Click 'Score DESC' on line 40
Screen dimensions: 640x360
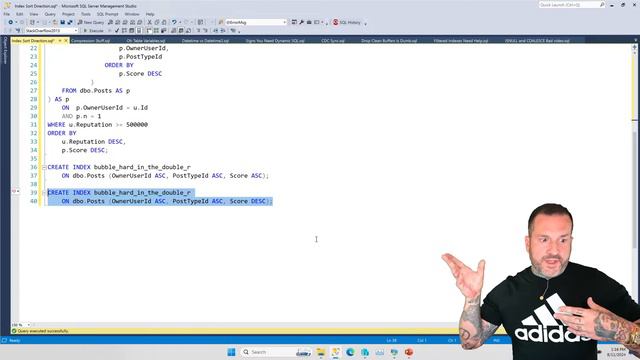click(247, 201)
